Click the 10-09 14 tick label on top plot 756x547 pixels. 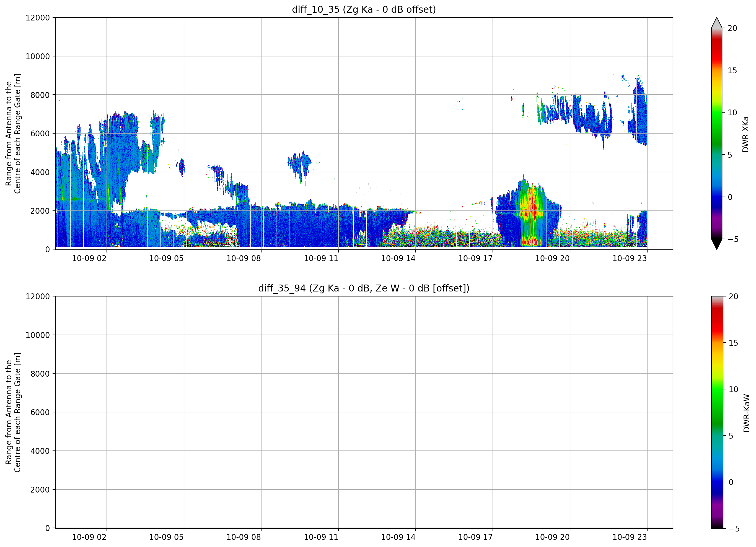pos(398,259)
